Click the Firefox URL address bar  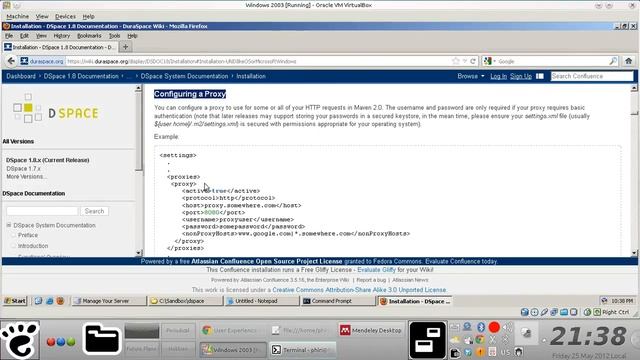257,61
